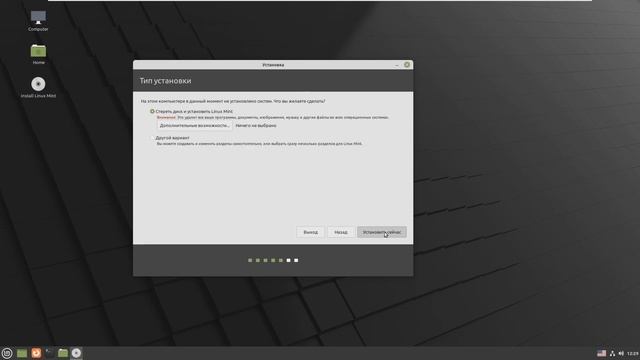
Task: Select the erase disk and install option
Action: click(152, 111)
